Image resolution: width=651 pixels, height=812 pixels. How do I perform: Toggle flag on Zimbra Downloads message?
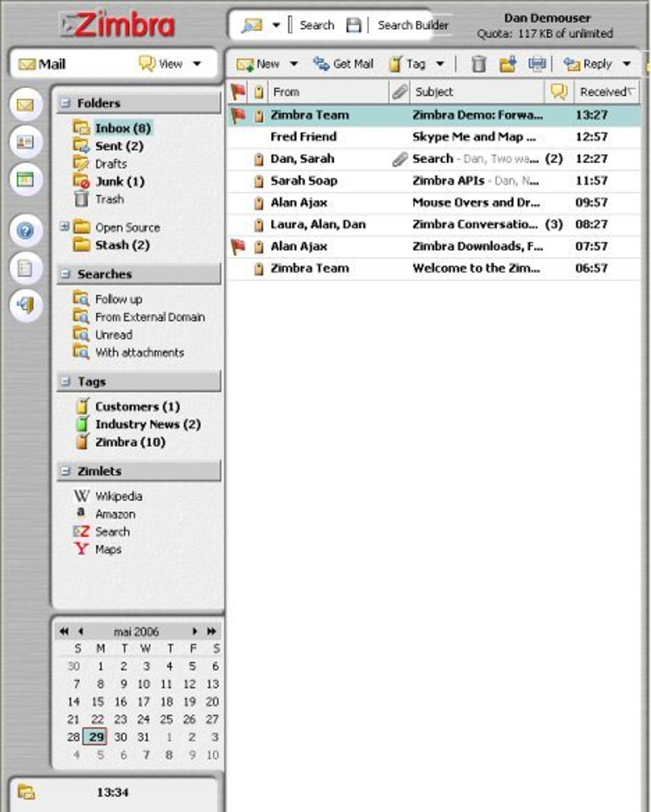click(238, 246)
